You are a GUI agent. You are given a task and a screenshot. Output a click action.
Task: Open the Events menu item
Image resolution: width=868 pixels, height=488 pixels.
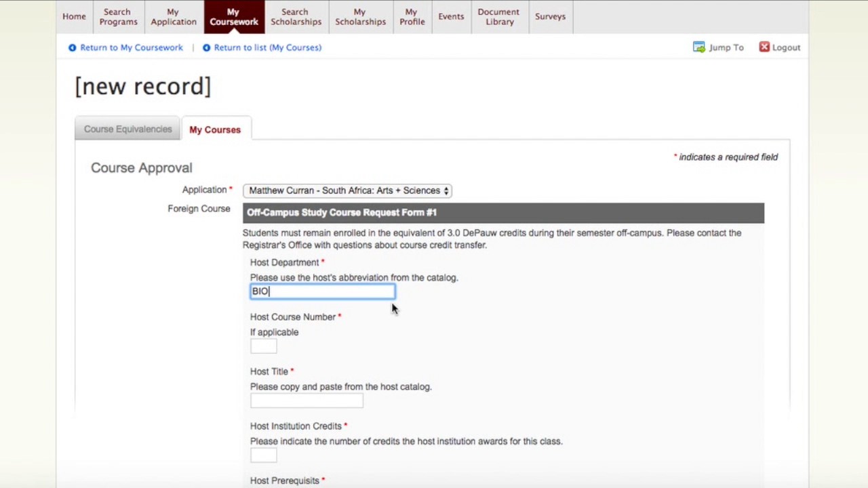[x=451, y=16]
